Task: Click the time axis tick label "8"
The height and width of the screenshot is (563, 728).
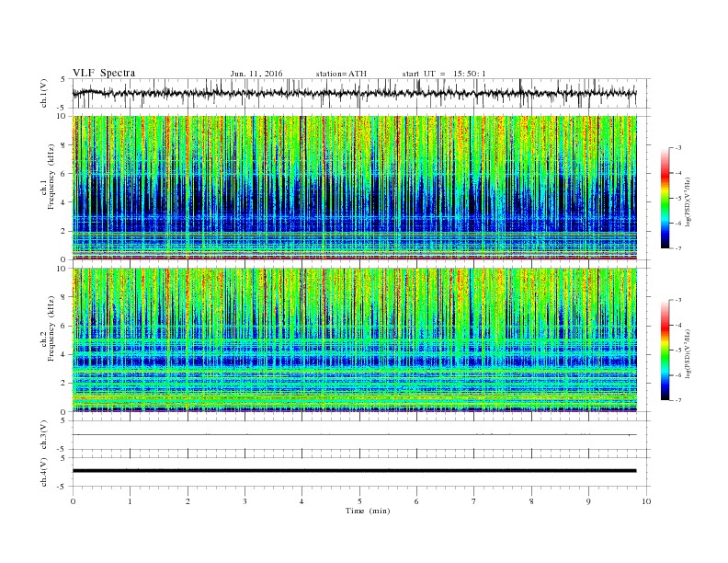Action: click(531, 501)
